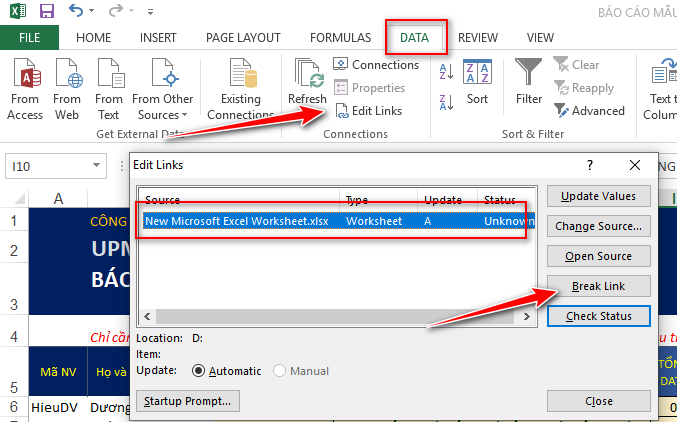
Task: Go to the VIEW tab
Action: (x=540, y=38)
